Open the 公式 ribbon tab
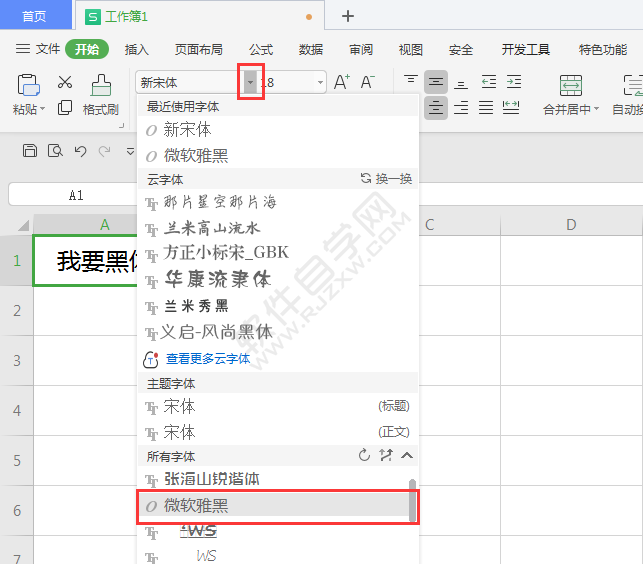 pyautogui.click(x=261, y=50)
